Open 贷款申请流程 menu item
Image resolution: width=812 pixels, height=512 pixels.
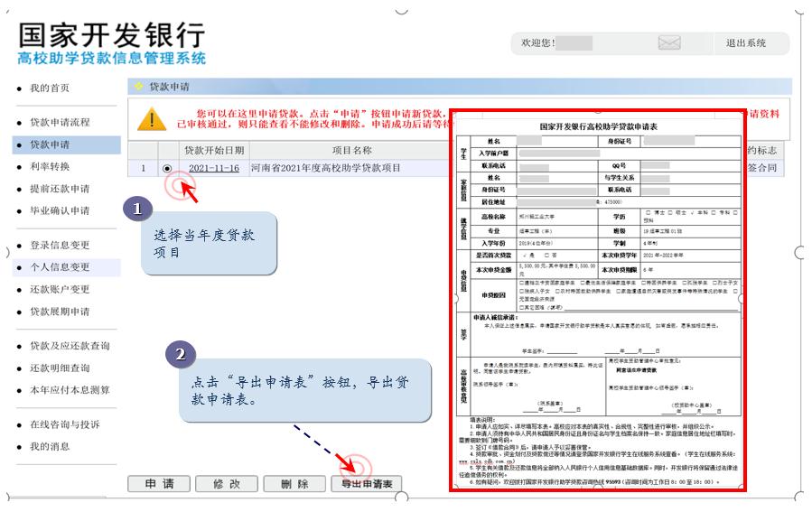coord(60,122)
